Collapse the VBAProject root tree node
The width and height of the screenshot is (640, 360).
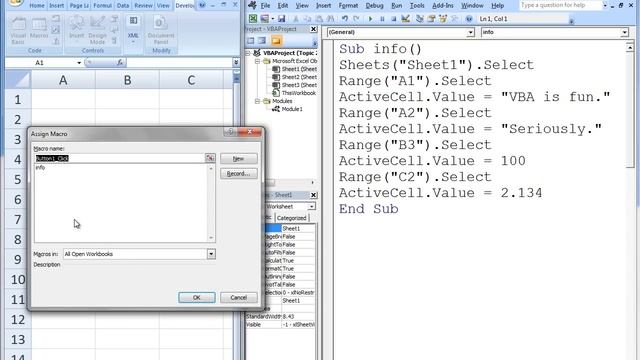click(x=248, y=53)
